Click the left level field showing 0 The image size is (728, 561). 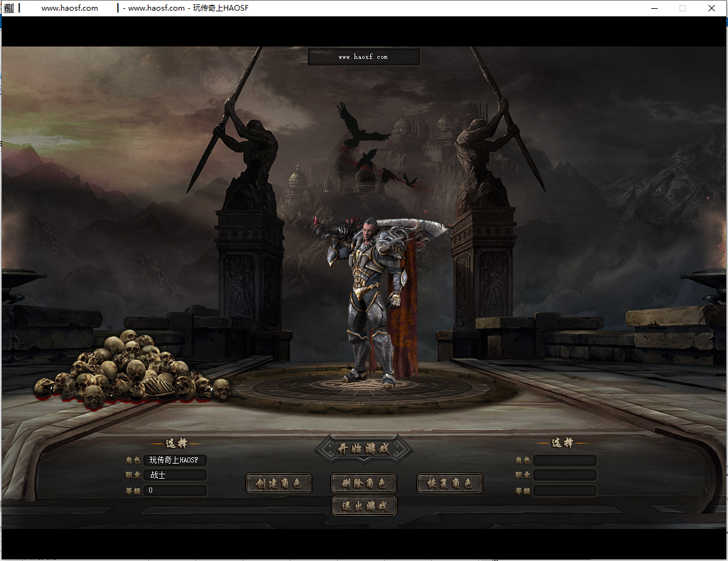point(175,491)
